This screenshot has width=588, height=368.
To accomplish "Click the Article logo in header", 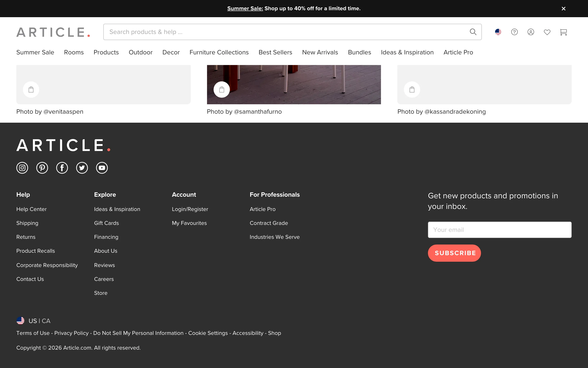I will (53, 32).
